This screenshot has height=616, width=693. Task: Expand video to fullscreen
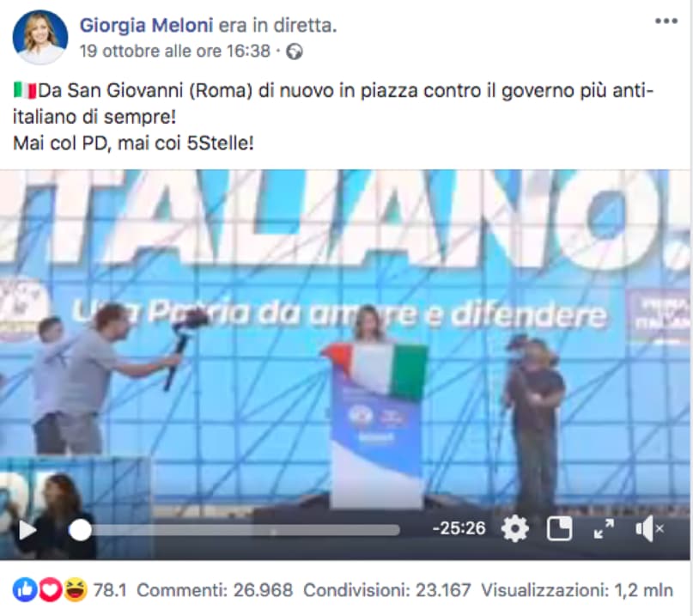(604, 529)
